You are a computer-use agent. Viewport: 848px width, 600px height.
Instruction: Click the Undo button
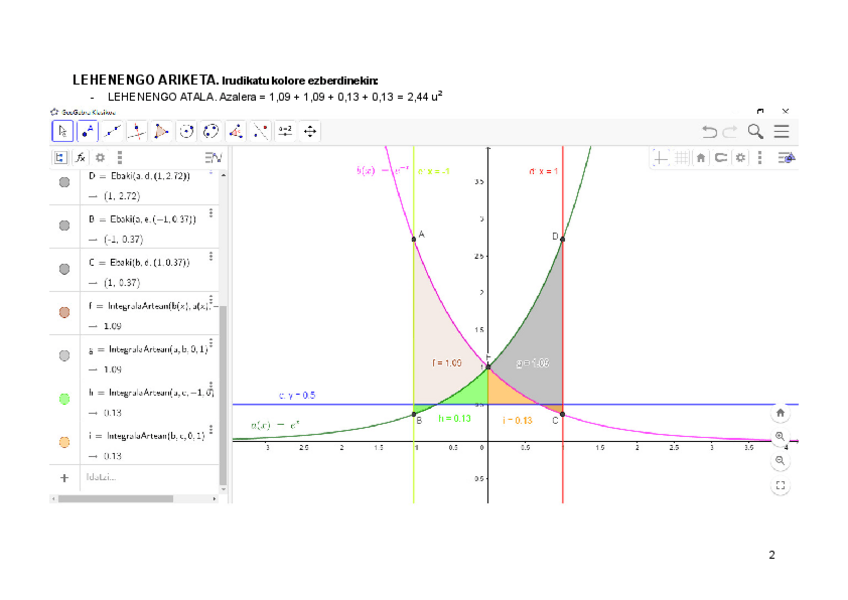tap(709, 131)
